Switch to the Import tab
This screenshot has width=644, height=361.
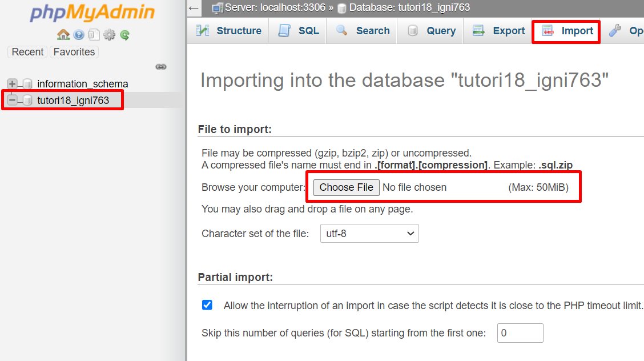click(566, 31)
